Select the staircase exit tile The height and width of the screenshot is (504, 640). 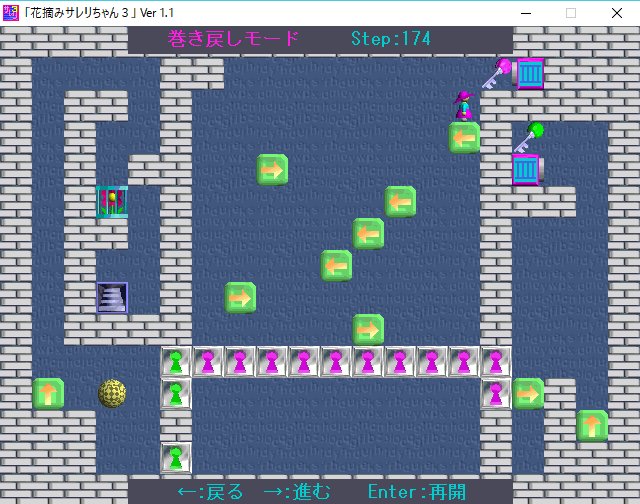112,297
